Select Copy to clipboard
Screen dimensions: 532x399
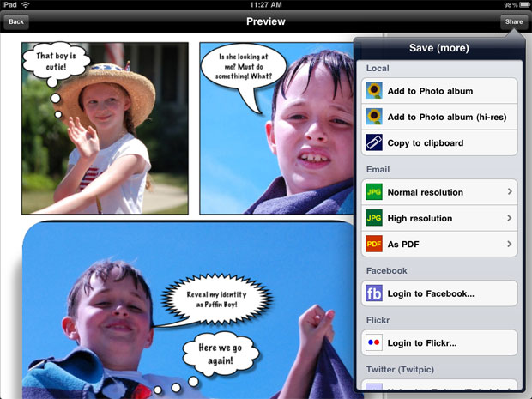[439, 142]
